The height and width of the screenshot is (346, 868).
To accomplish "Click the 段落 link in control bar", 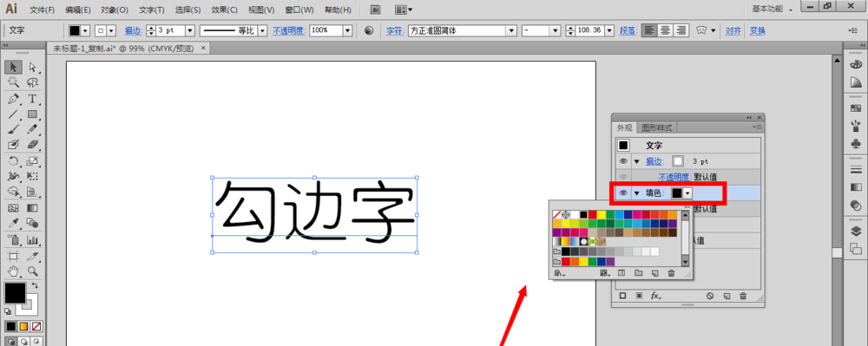I will 628,30.
